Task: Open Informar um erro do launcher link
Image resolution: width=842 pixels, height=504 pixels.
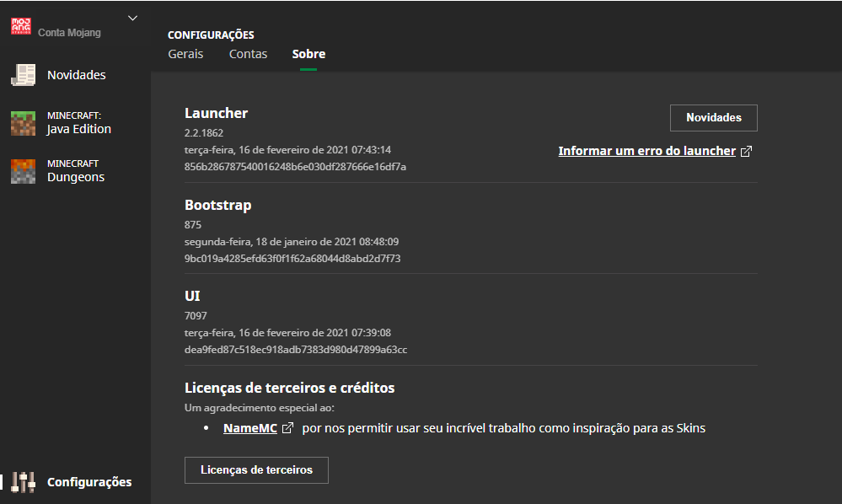Action: 647,151
